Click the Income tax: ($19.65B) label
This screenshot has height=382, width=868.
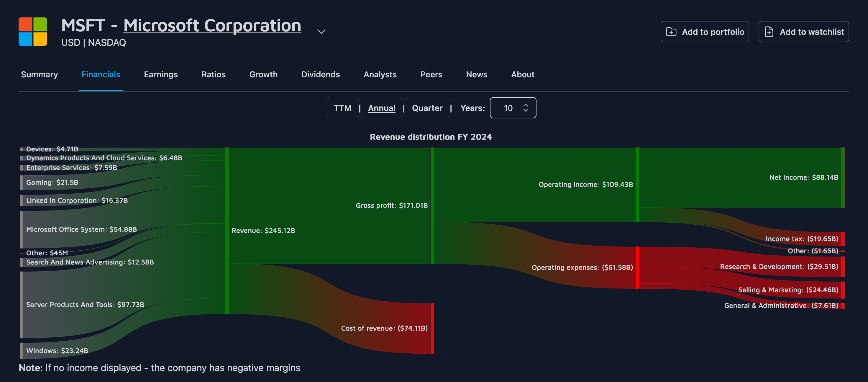click(x=802, y=239)
